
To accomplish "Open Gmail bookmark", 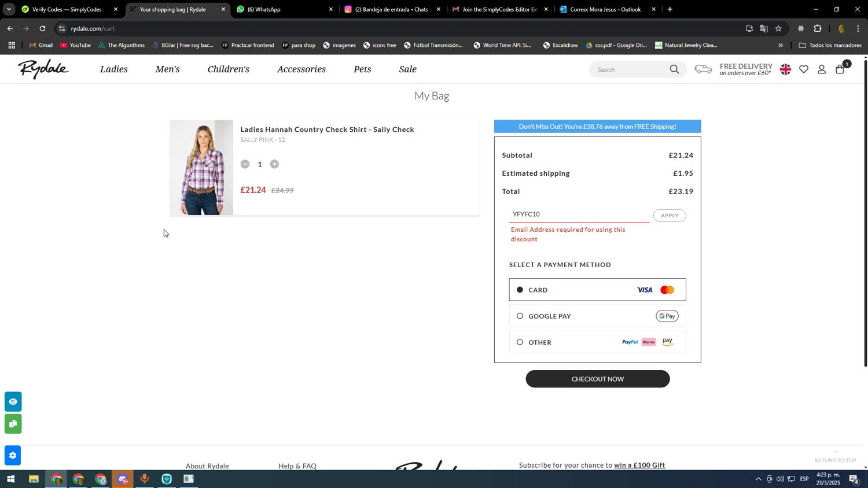I will click(41, 45).
